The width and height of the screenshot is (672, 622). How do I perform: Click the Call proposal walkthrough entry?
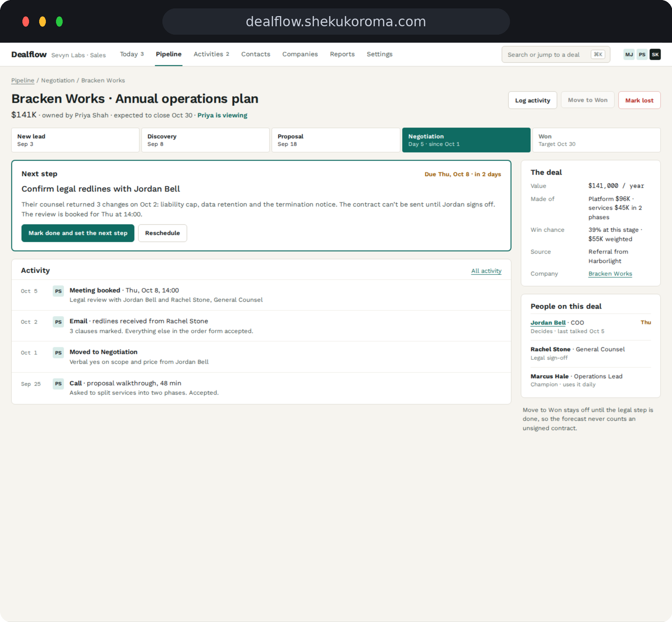coord(261,388)
